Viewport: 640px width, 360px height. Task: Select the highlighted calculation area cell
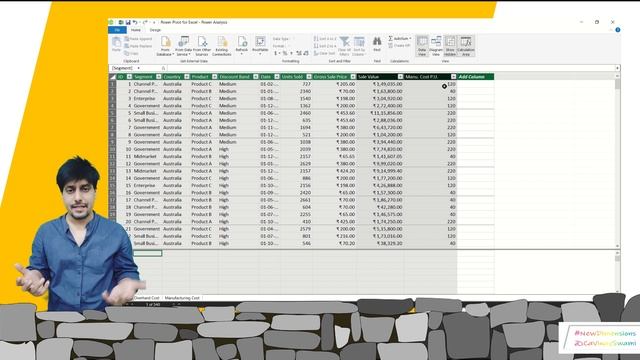point(148,253)
